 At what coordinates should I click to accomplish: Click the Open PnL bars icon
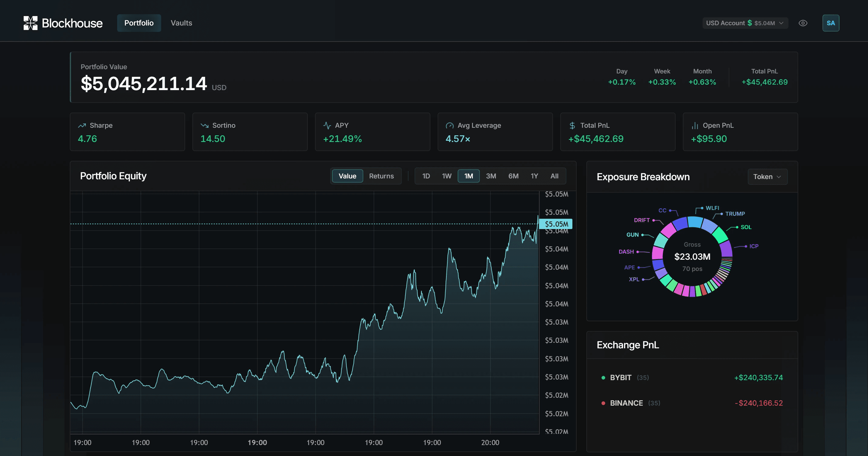pyautogui.click(x=695, y=126)
